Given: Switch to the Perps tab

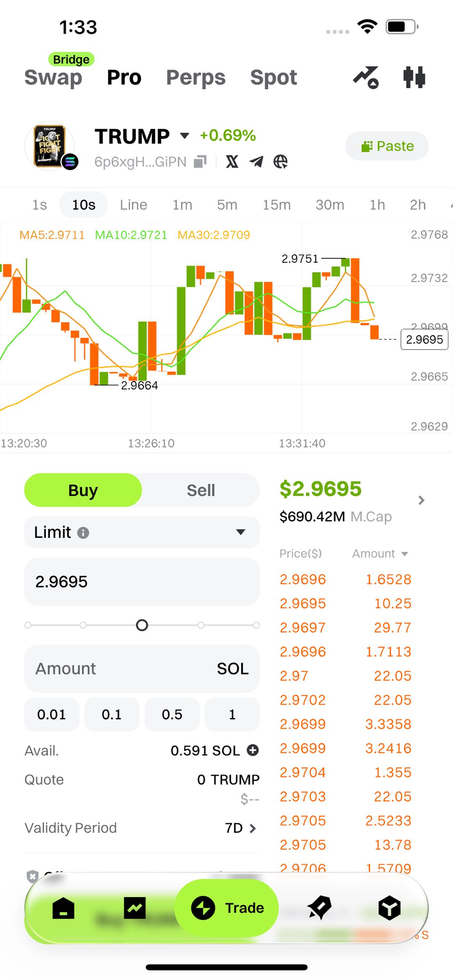Looking at the screenshot, I should pos(195,78).
